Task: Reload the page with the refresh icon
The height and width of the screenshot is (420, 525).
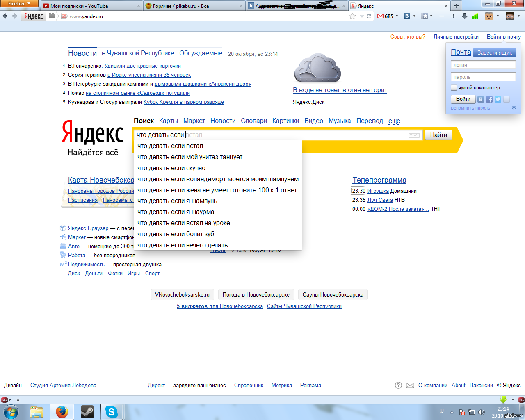Action: click(x=369, y=16)
